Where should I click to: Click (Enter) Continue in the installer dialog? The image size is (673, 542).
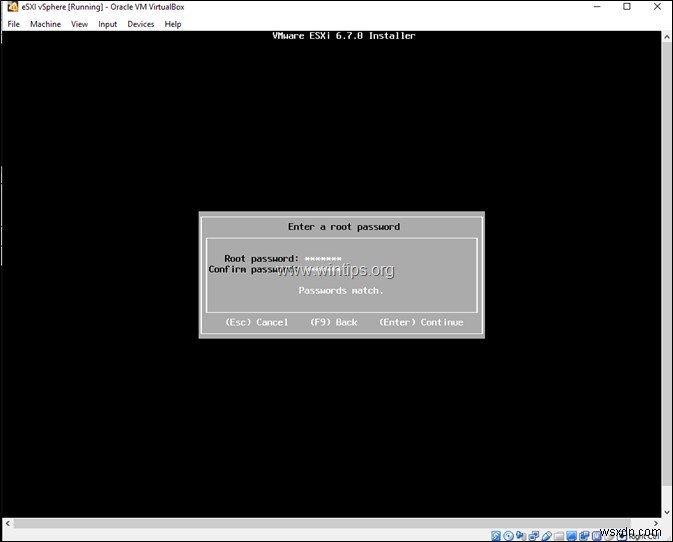pyautogui.click(x=421, y=322)
